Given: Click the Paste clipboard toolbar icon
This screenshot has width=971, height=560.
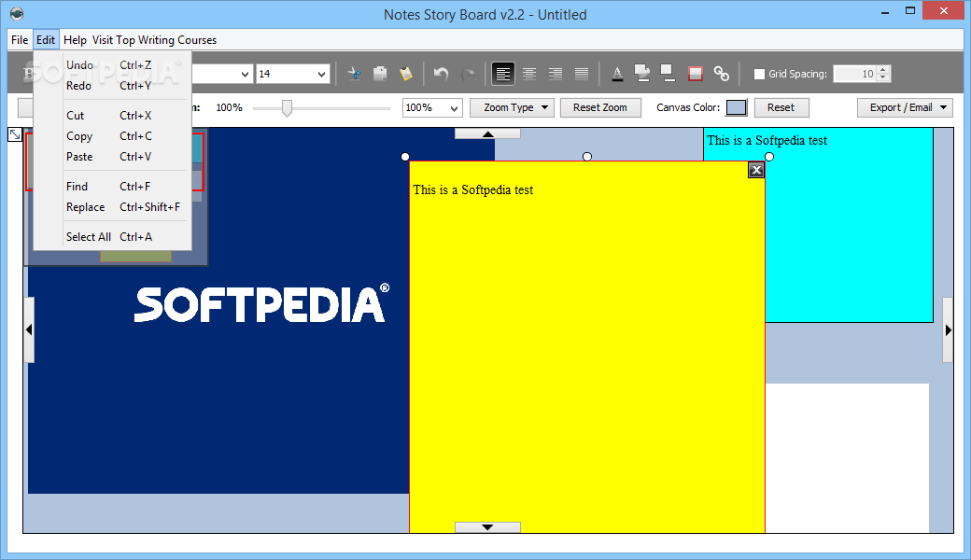Looking at the screenshot, I should point(406,74).
